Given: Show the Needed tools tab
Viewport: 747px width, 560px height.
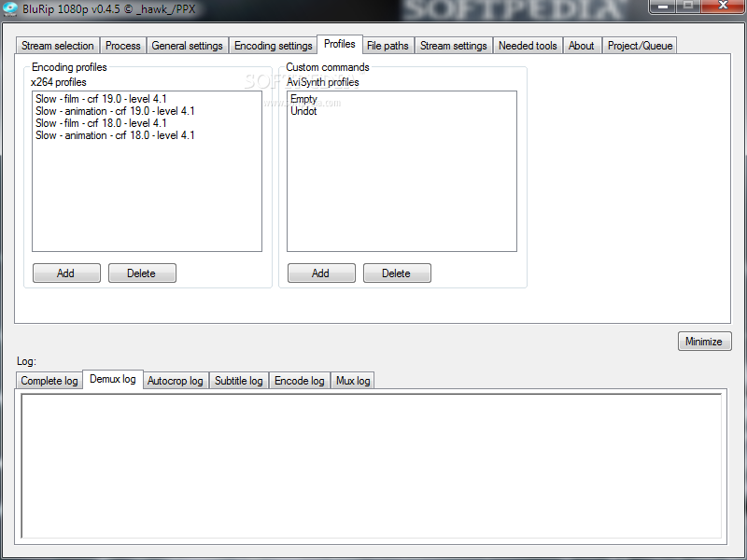Looking at the screenshot, I should pyautogui.click(x=528, y=46).
